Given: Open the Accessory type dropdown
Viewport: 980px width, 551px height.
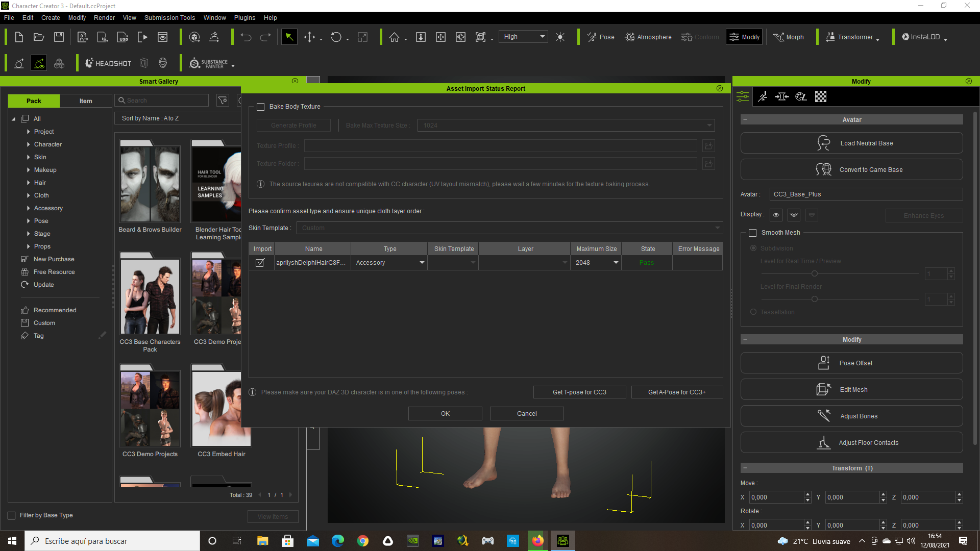Looking at the screenshot, I should click(389, 263).
